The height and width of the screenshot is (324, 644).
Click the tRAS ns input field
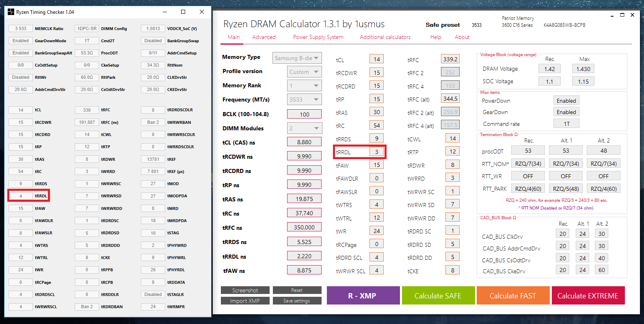coord(304,199)
